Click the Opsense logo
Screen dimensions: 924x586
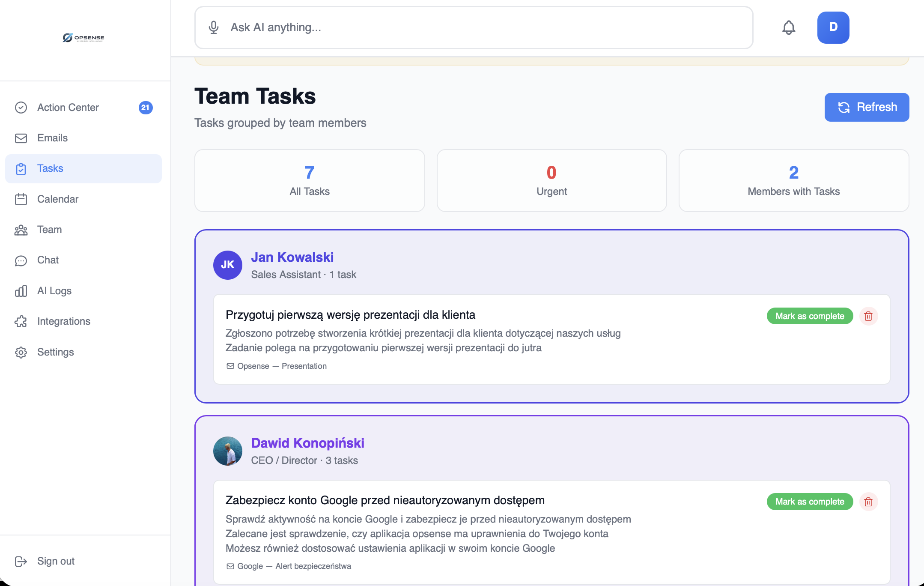click(83, 38)
